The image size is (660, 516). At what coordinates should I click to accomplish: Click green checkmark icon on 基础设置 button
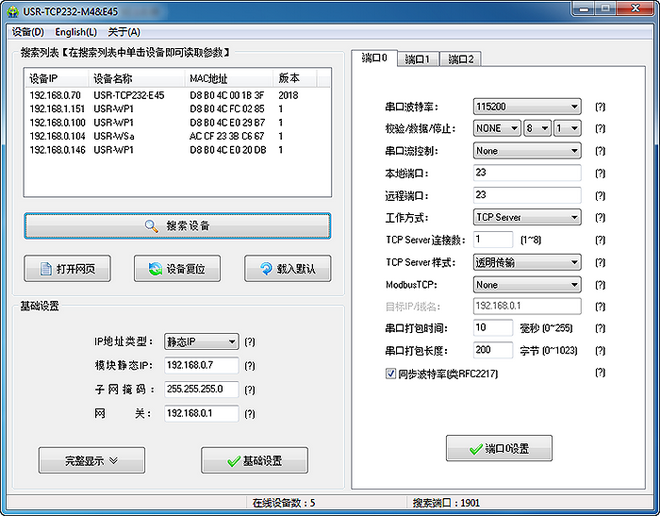[234, 461]
